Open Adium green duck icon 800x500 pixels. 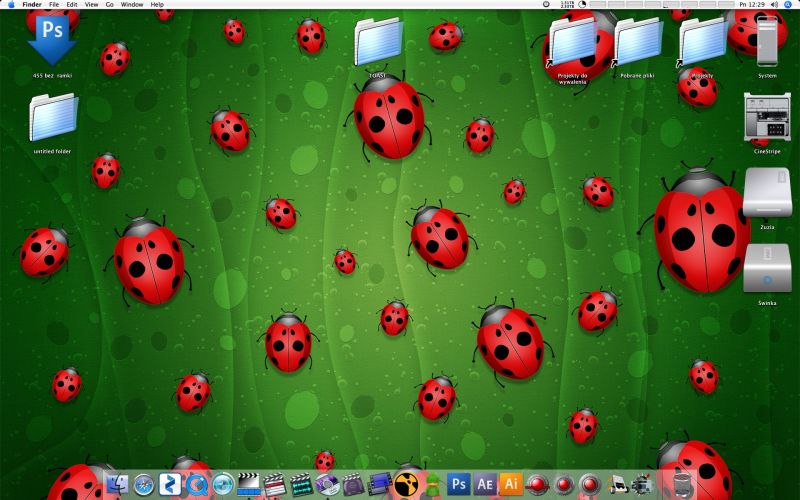[432, 484]
